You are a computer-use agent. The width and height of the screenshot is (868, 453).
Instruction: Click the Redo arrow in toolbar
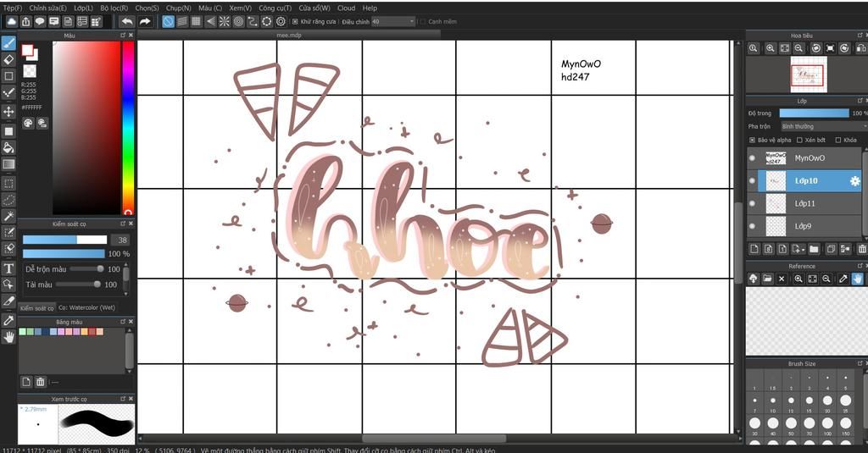(x=144, y=21)
